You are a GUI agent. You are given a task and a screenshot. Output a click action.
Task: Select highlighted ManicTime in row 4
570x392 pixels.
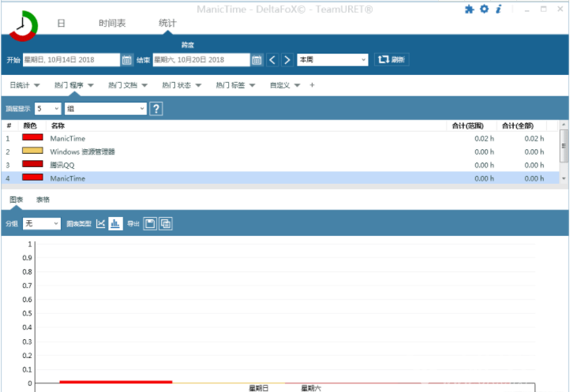coord(280,178)
